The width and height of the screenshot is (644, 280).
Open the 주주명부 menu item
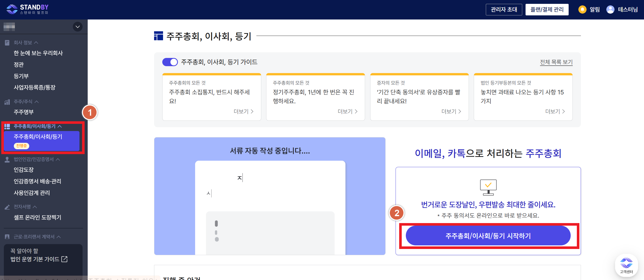pyautogui.click(x=24, y=112)
